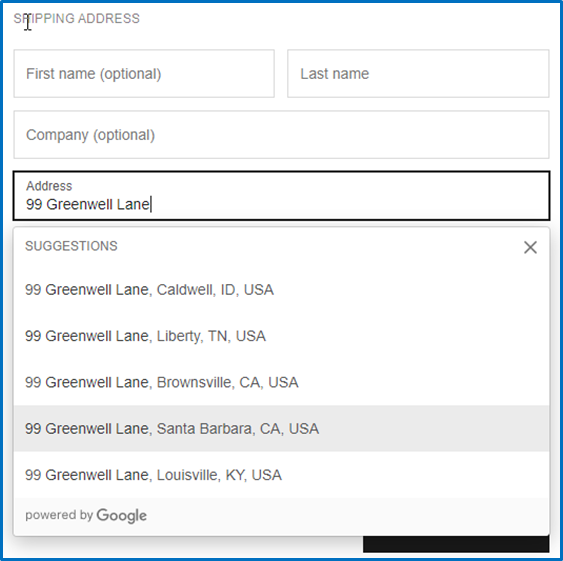Viewport: 563px width, 561px height.
Task: Select the Kentucky suggestion in the list
Action: click(x=282, y=475)
